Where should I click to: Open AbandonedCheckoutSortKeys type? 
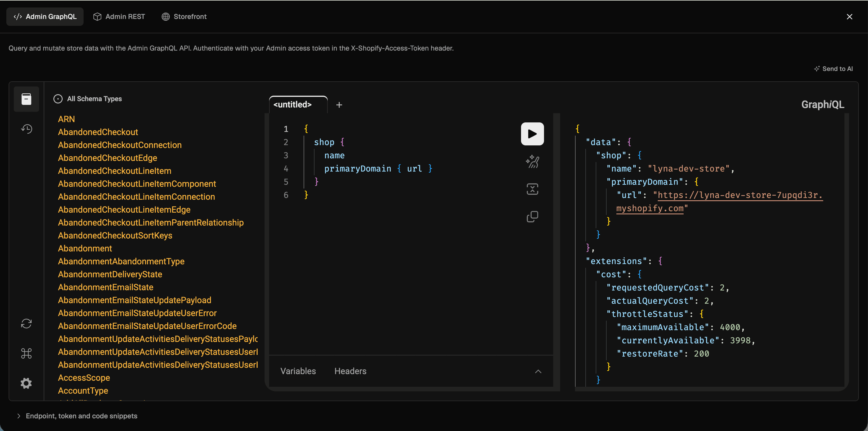[x=115, y=235]
